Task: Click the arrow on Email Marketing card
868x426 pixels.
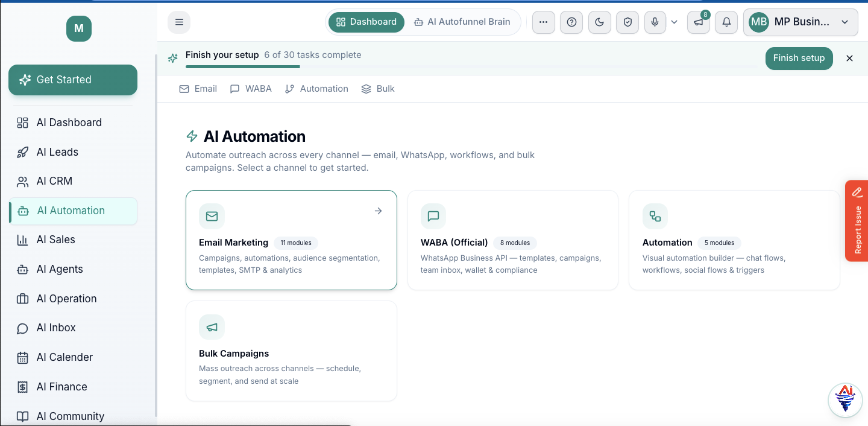Action: tap(378, 211)
